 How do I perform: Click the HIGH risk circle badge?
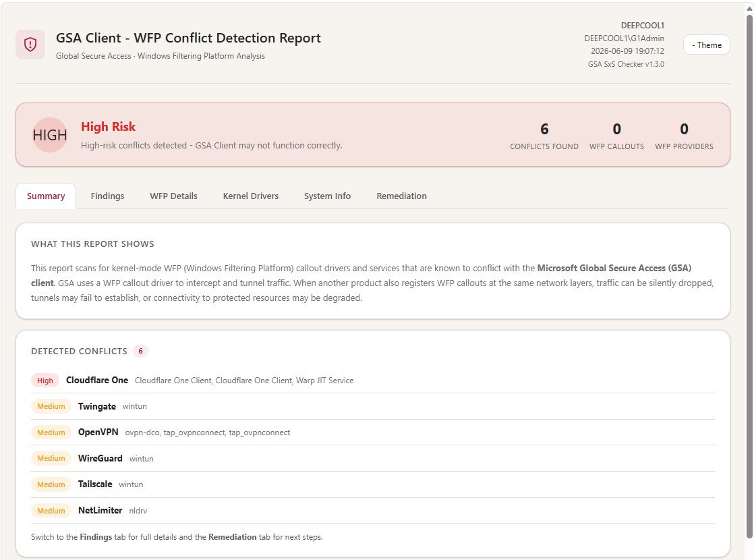tap(49, 135)
